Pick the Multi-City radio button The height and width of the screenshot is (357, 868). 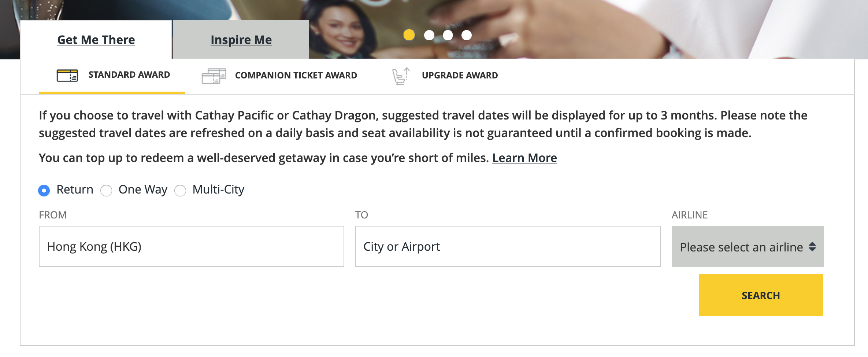pyautogui.click(x=180, y=191)
